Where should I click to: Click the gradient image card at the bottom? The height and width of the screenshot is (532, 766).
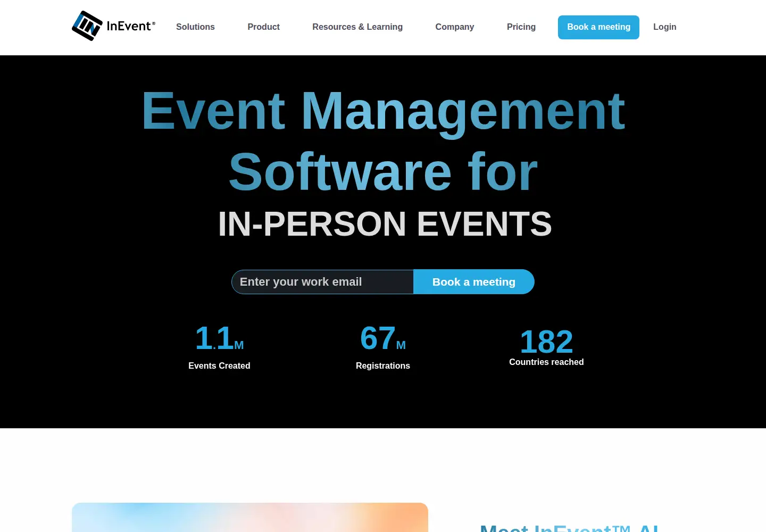click(250, 517)
